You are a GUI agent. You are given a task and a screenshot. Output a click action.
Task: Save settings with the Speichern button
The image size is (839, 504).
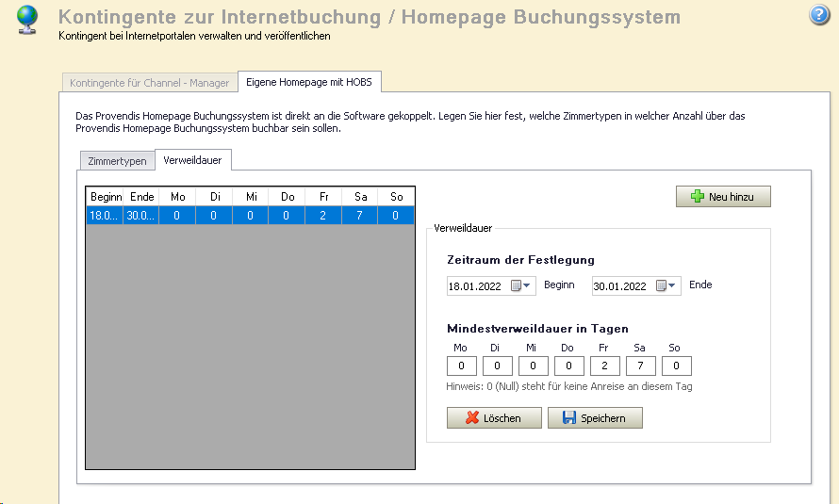pos(595,418)
